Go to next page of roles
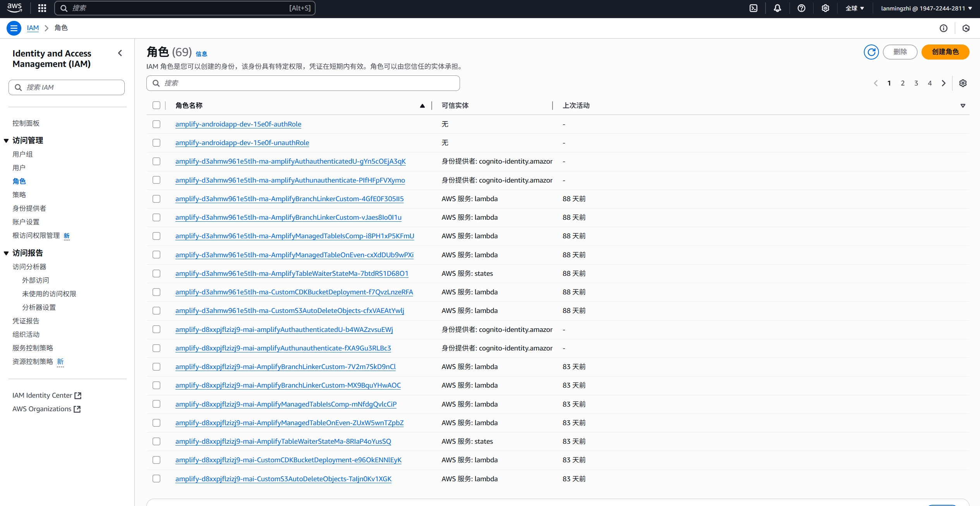The height and width of the screenshot is (506, 980). (944, 83)
